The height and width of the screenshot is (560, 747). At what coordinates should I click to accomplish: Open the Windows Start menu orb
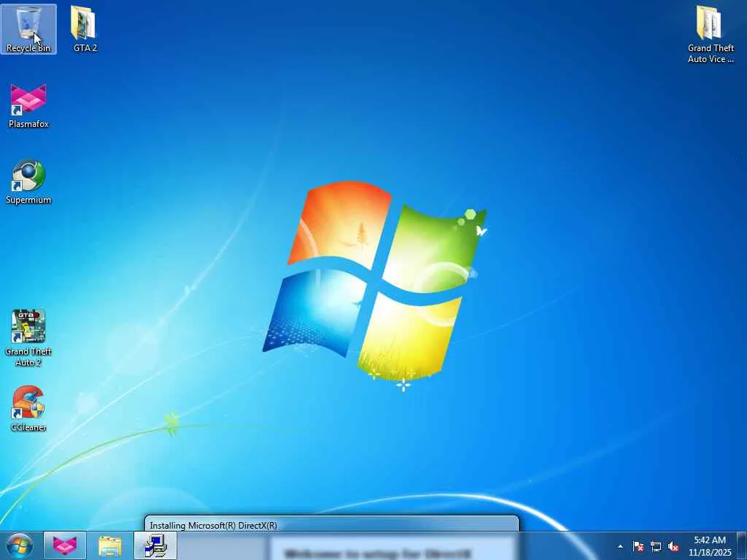(x=19, y=546)
